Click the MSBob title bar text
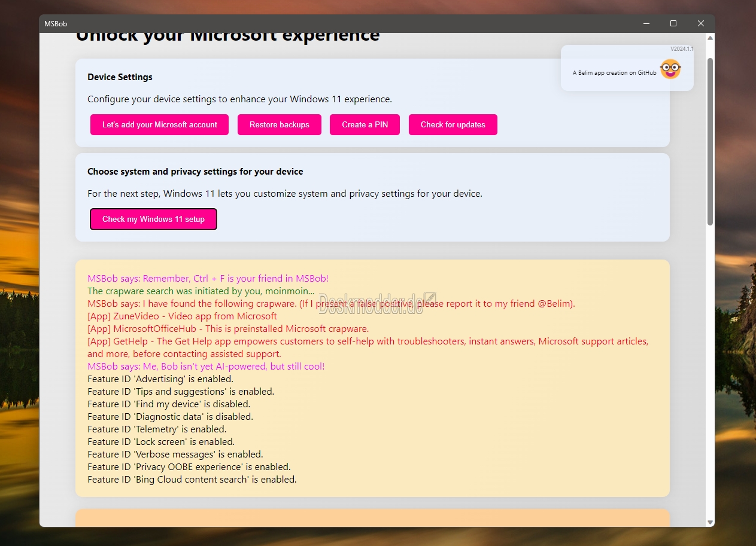Screen dimensions: 756x546 coord(56,23)
